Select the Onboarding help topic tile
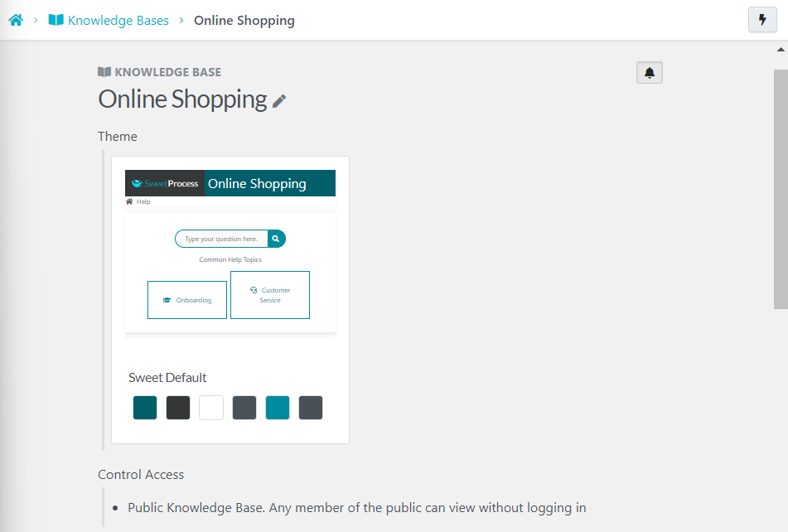This screenshot has width=788, height=532. pos(187,300)
